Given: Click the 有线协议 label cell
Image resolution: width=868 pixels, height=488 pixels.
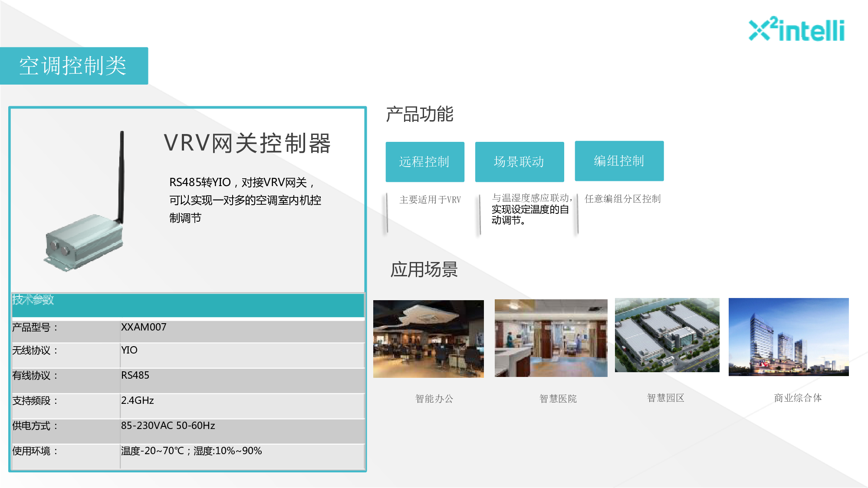Looking at the screenshot, I should tap(66, 381).
